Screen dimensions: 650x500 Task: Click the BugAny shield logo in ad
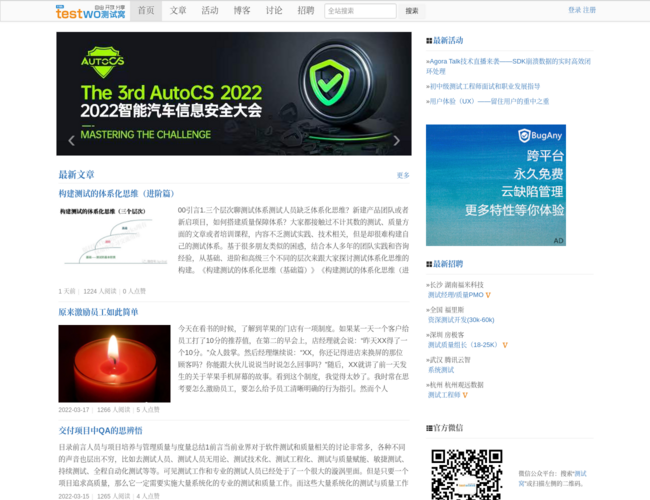pos(523,136)
